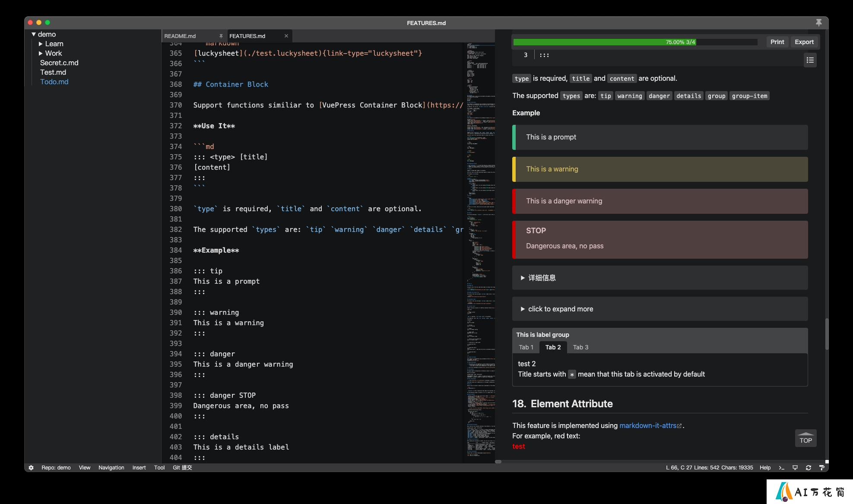Close the FEATURES.md tab
Screen dimensions: 853x504
click(286, 36)
